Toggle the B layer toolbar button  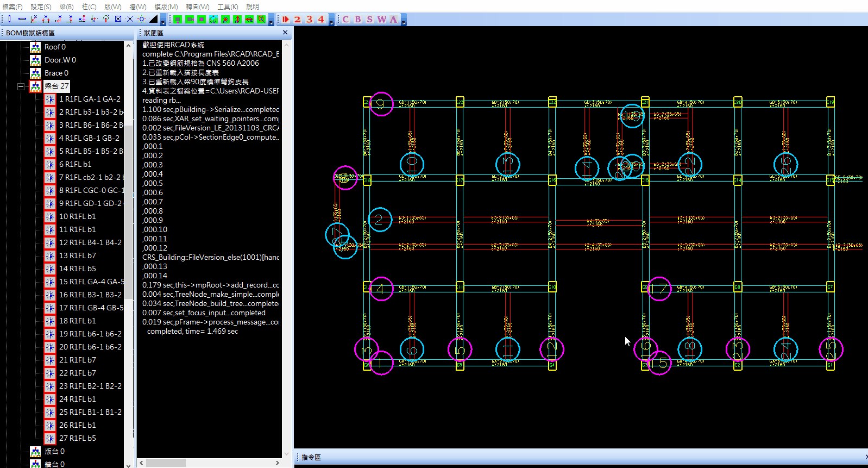click(x=357, y=19)
